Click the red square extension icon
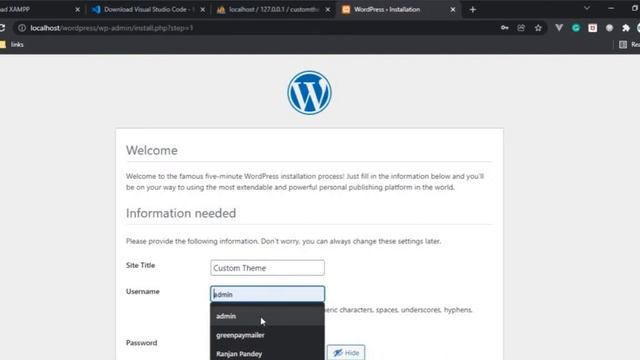 [x=592, y=28]
